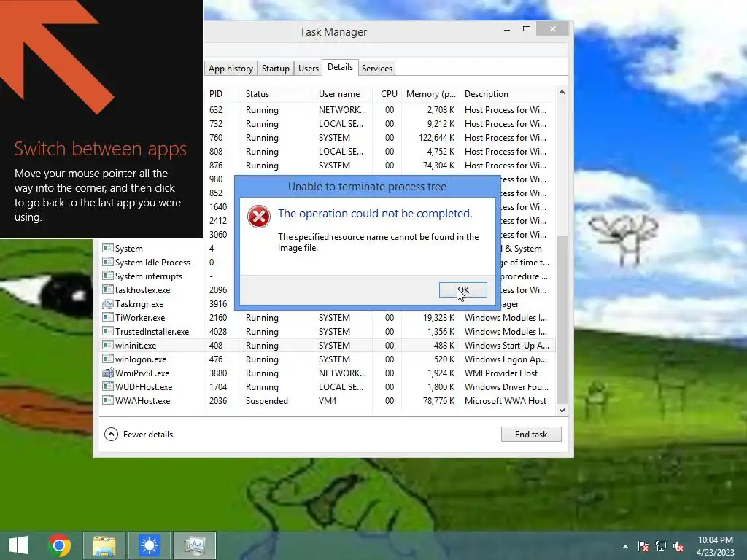Click the End task button
The image size is (747, 560).
point(531,435)
